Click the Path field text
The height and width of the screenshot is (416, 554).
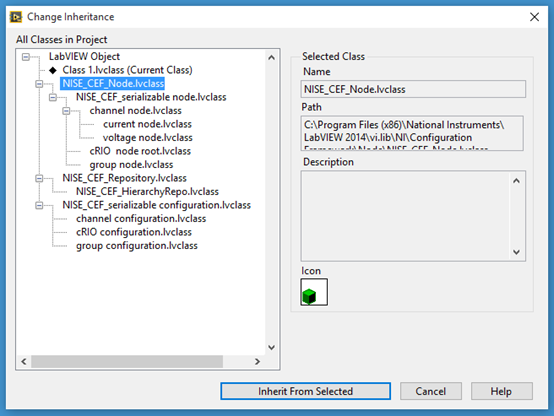coord(412,133)
